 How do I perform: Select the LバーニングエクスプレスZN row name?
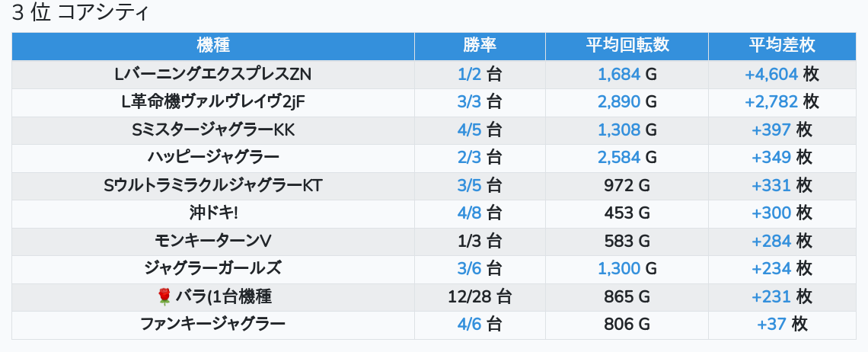(213, 74)
